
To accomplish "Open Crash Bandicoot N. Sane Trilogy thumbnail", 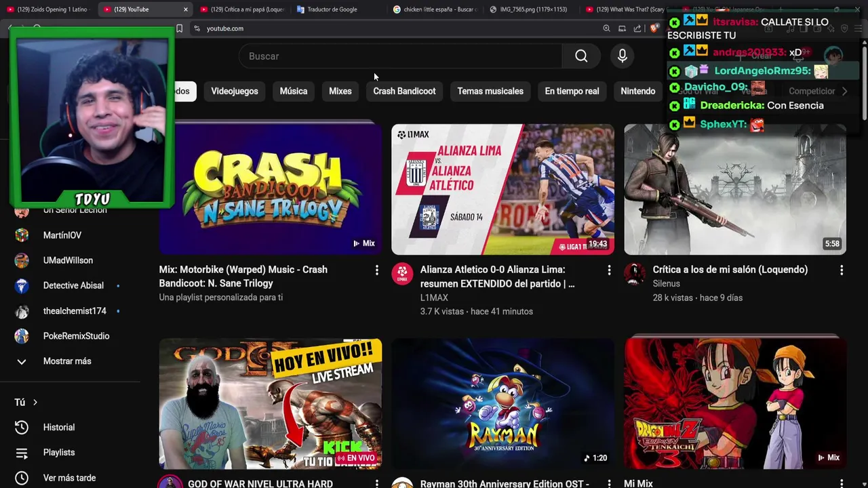I will (x=271, y=189).
